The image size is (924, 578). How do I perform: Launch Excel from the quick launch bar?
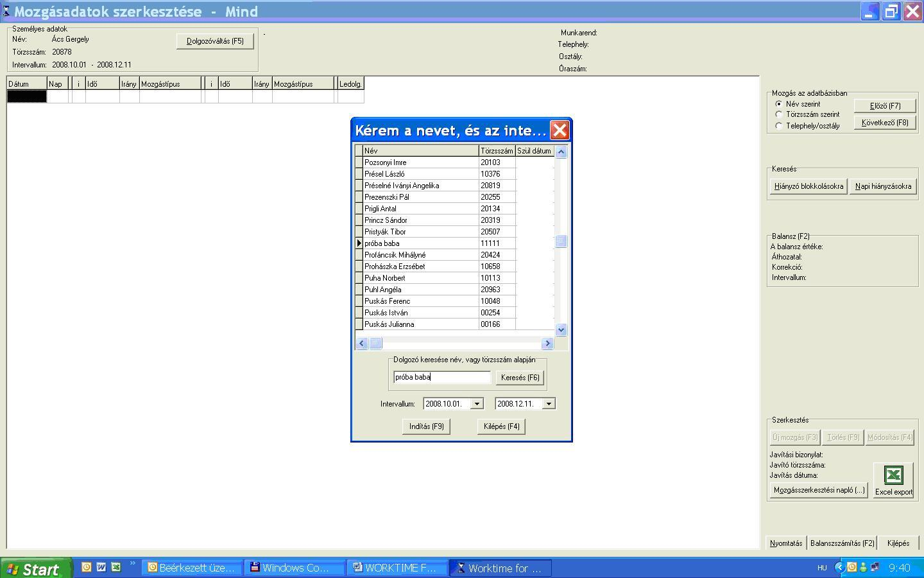click(x=116, y=567)
